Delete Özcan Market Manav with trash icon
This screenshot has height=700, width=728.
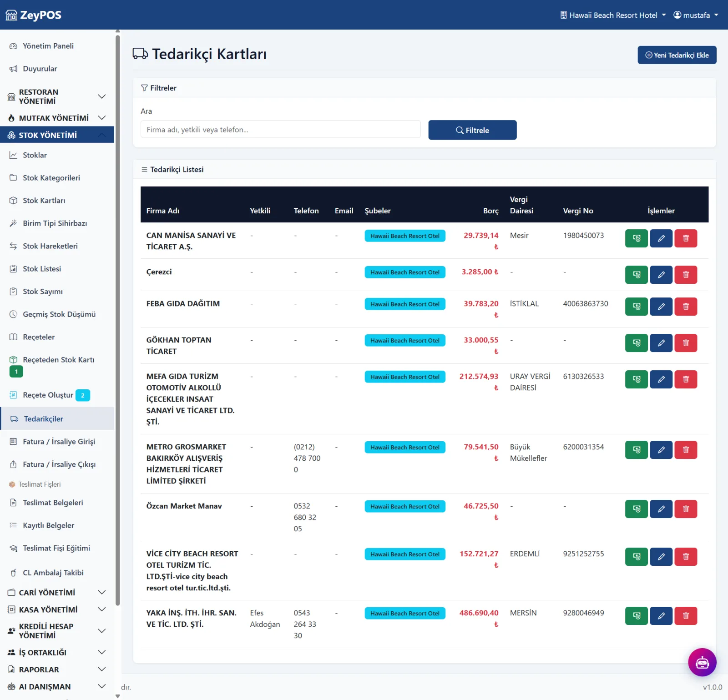pyautogui.click(x=685, y=509)
